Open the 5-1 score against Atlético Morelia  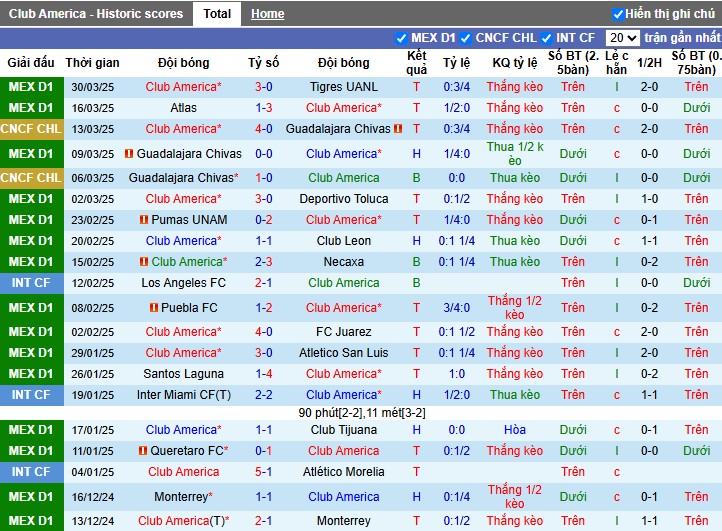263,472
